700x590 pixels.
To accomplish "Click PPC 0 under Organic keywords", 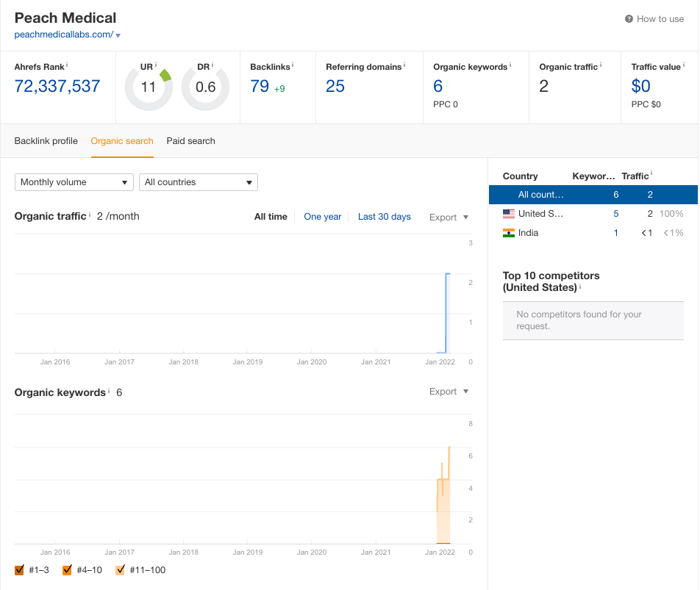I will click(445, 104).
